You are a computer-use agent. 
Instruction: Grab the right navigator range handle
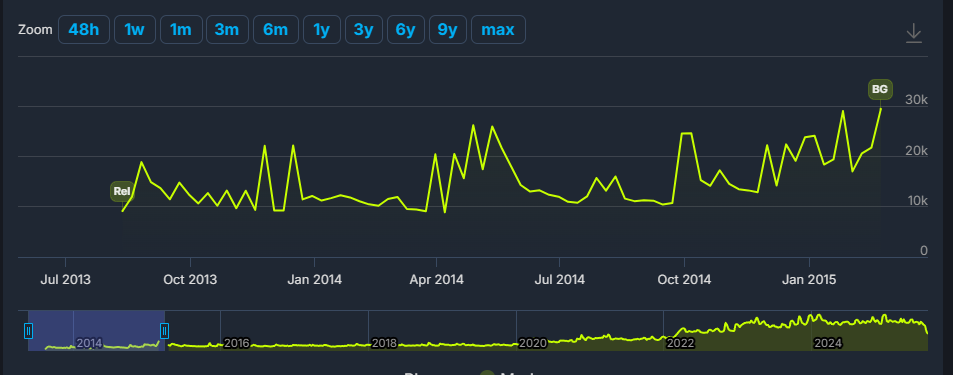click(x=164, y=331)
